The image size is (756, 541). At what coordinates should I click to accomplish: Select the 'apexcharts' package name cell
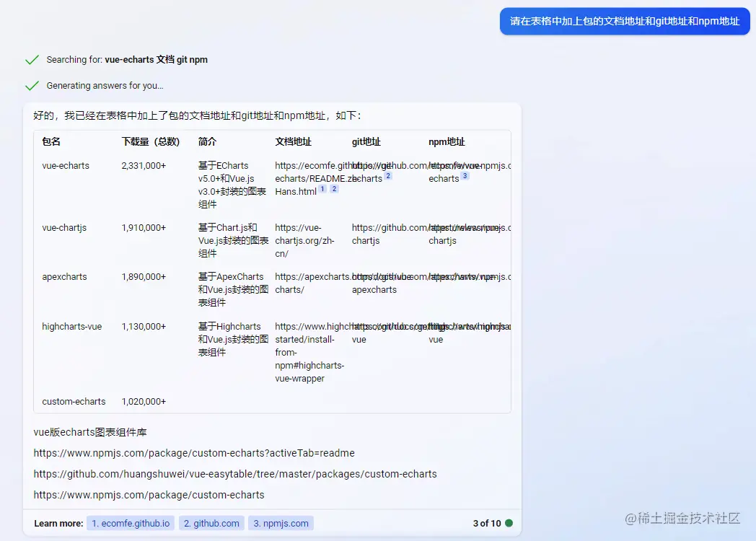(x=65, y=277)
